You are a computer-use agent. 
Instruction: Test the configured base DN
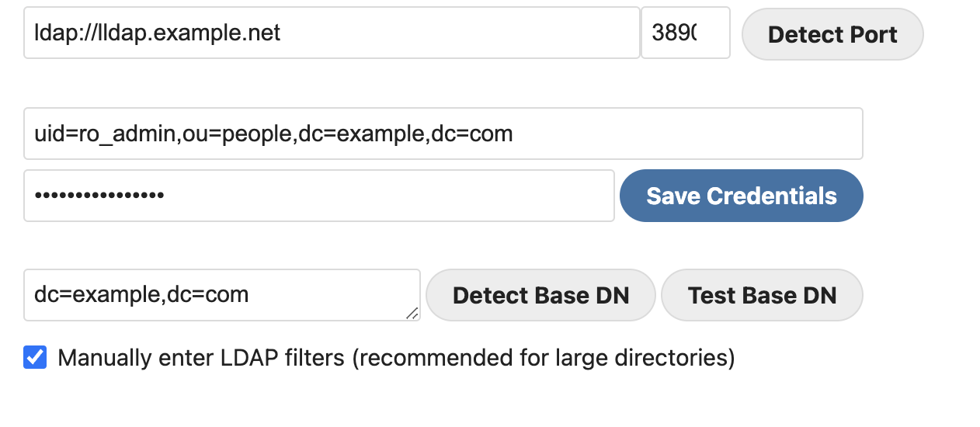(762, 295)
